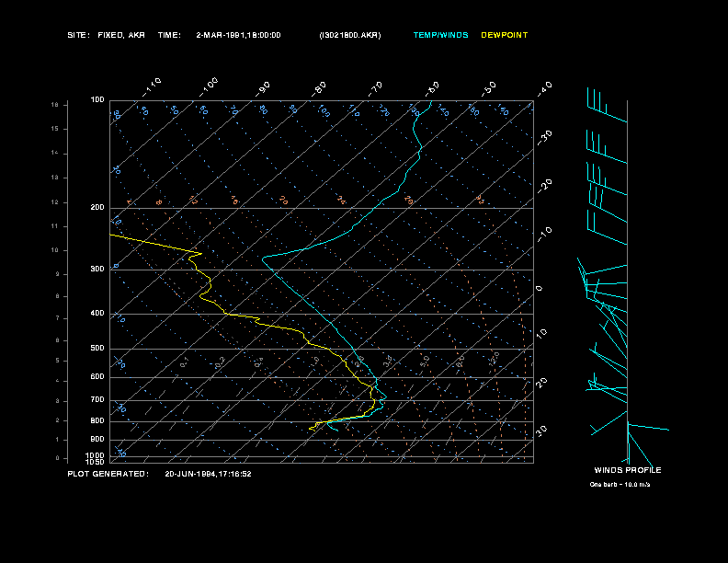Click the 16 km height-axis tick label

tap(55, 105)
